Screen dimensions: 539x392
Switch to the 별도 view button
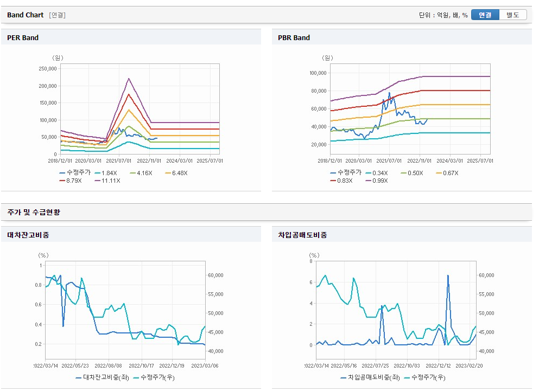pyautogui.click(x=512, y=15)
